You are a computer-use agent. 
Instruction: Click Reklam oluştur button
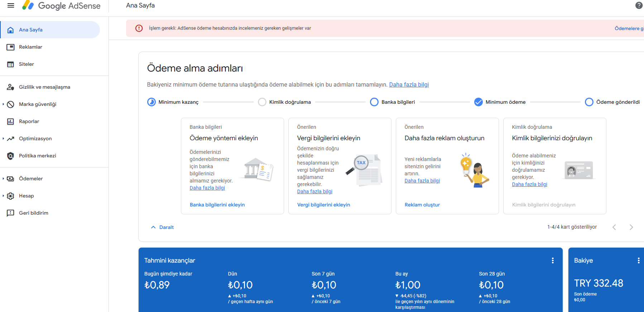[x=422, y=205]
